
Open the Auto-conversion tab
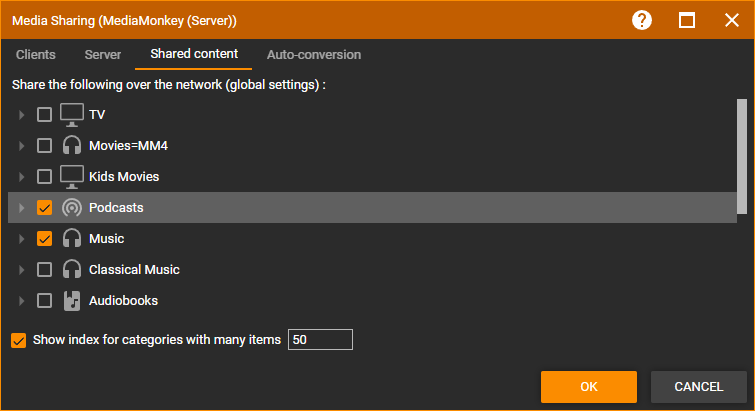point(313,55)
